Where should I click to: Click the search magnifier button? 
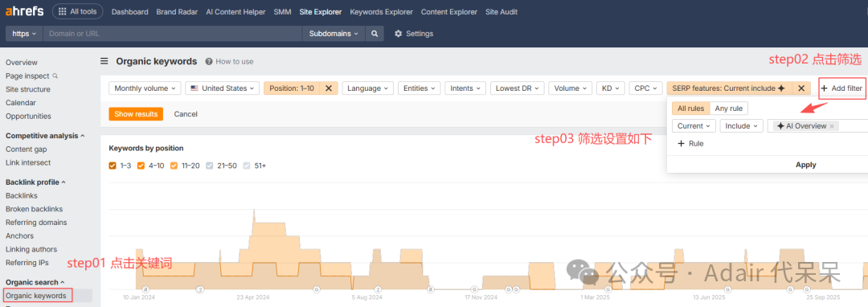pos(375,34)
